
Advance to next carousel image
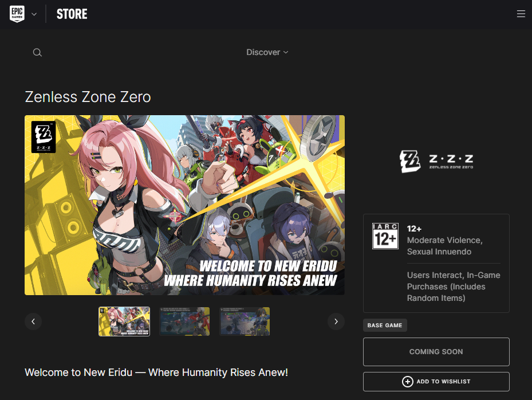(x=336, y=321)
